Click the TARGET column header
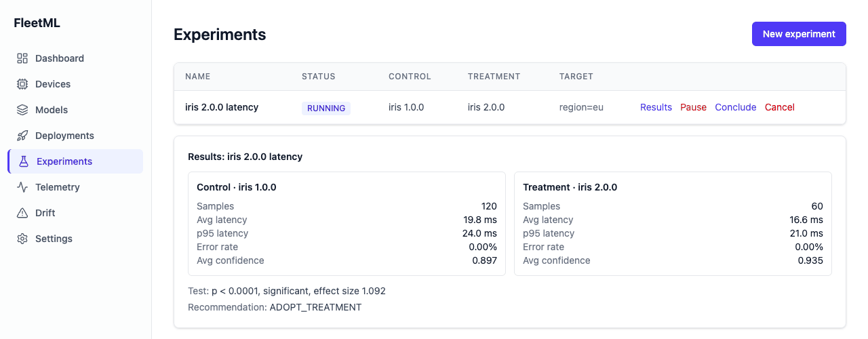Image resolution: width=868 pixels, height=339 pixels. [576, 77]
